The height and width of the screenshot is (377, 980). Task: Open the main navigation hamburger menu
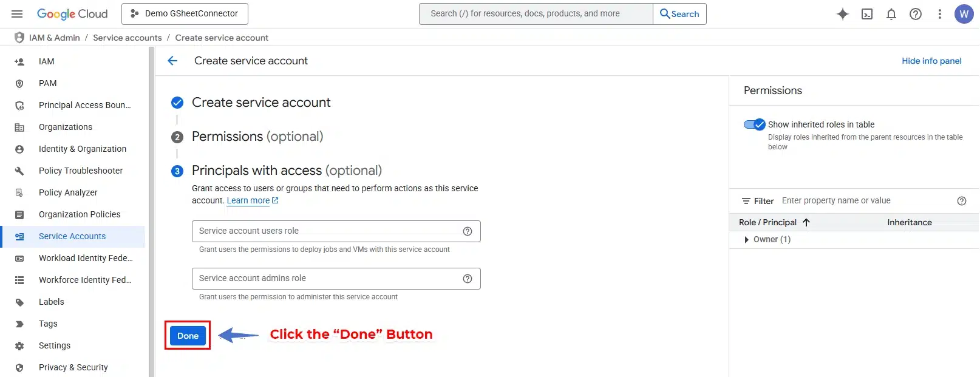pyautogui.click(x=17, y=14)
